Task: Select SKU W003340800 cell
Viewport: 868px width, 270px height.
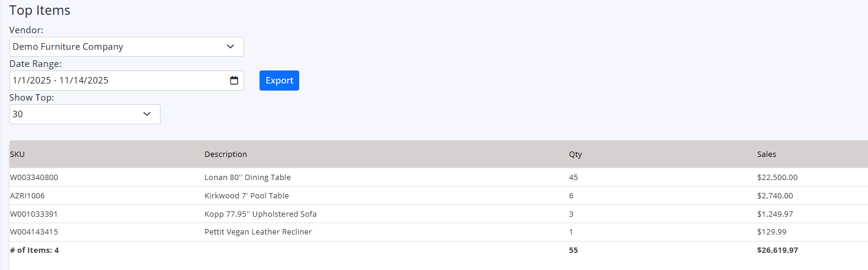Action: point(34,177)
